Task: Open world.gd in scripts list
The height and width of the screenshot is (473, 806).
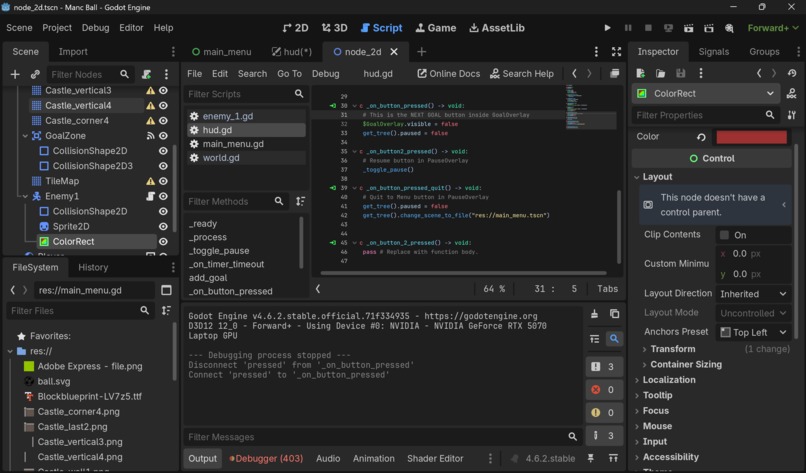Action: coord(221,158)
